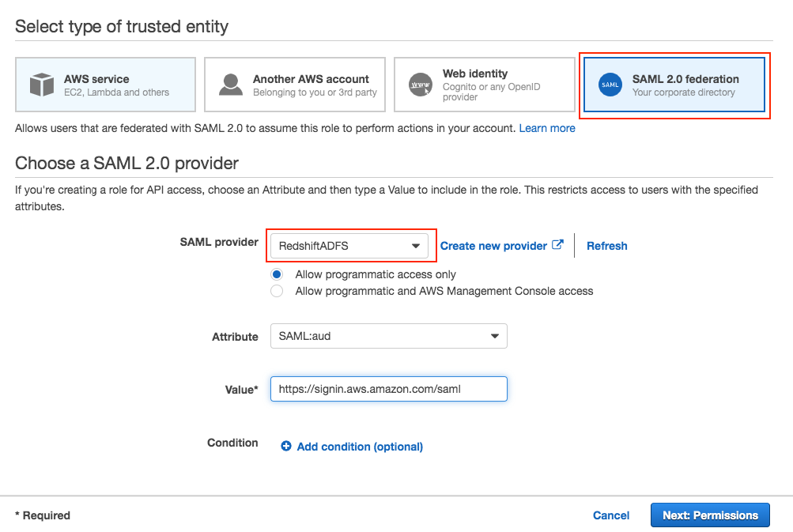Proceed with Next: Permissions button
The width and height of the screenshot is (793, 532).
coord(710,515)
